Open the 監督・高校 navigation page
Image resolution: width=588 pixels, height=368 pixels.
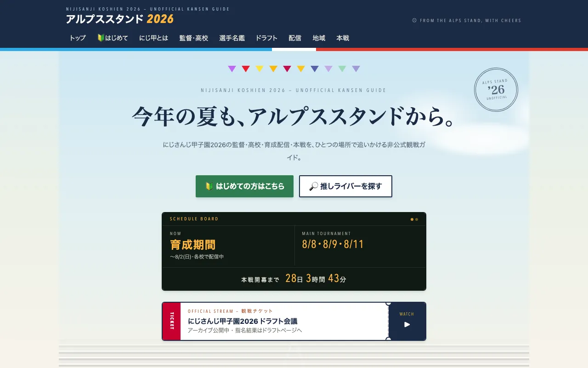click(193, 38)
